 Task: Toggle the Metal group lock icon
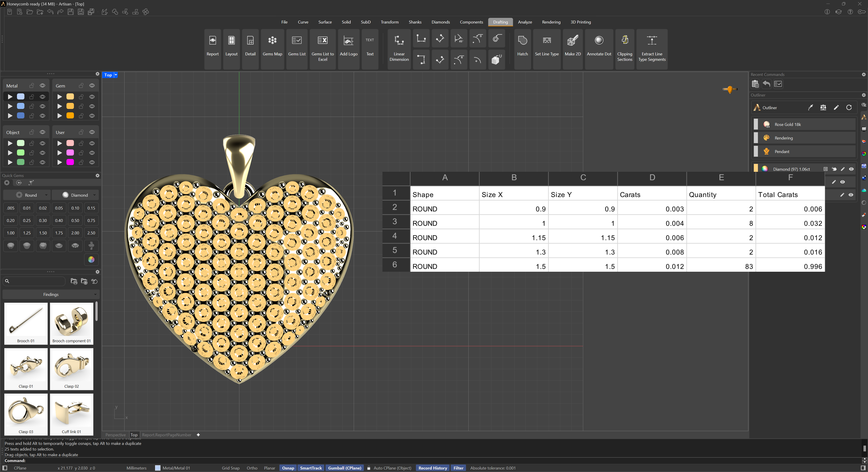pos(32,86)
